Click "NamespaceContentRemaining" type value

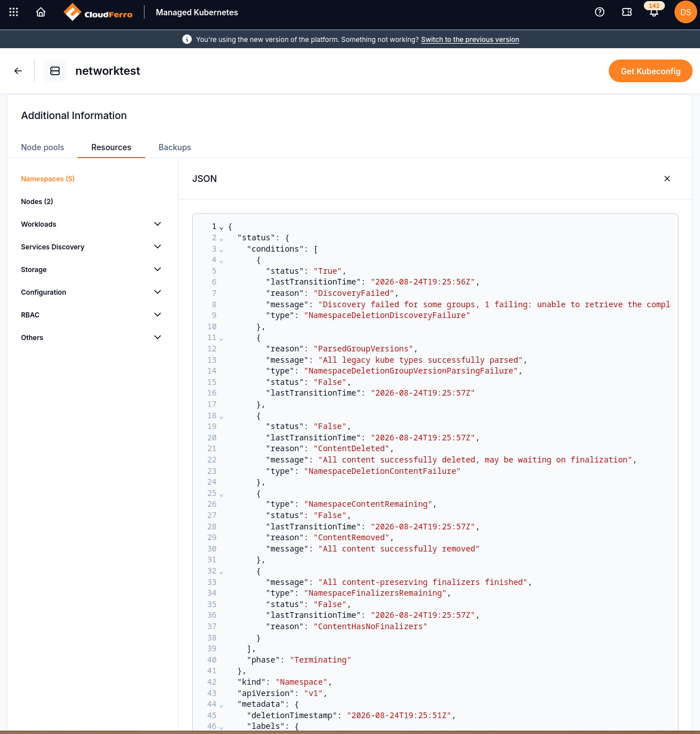(x=368, y=504)
